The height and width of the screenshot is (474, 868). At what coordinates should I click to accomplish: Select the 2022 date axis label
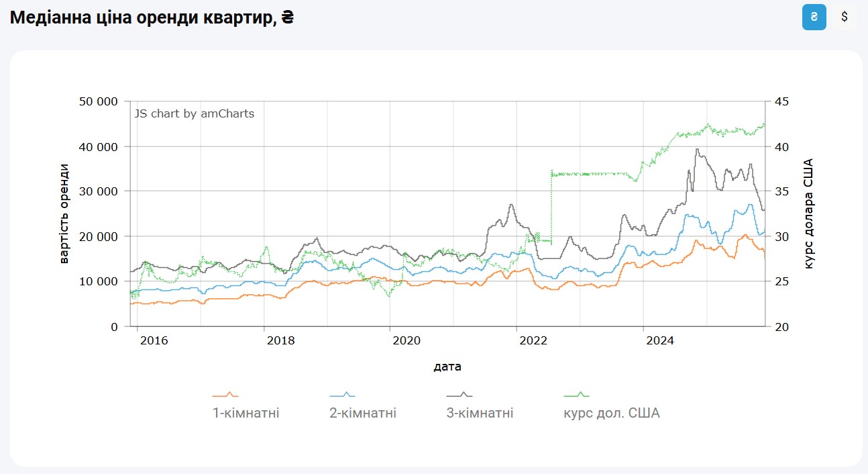point(534,340)
